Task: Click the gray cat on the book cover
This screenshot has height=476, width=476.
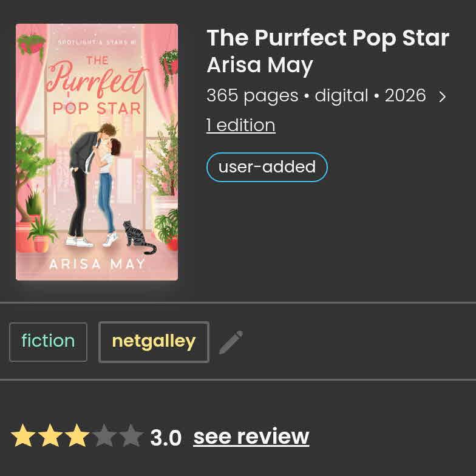Action: [137, 237]
